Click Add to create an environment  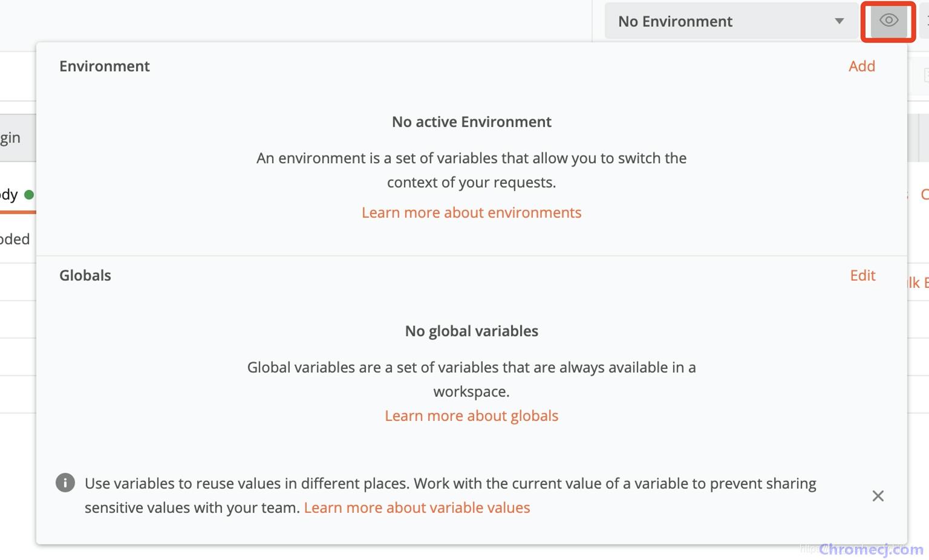(x=861, y=66)
